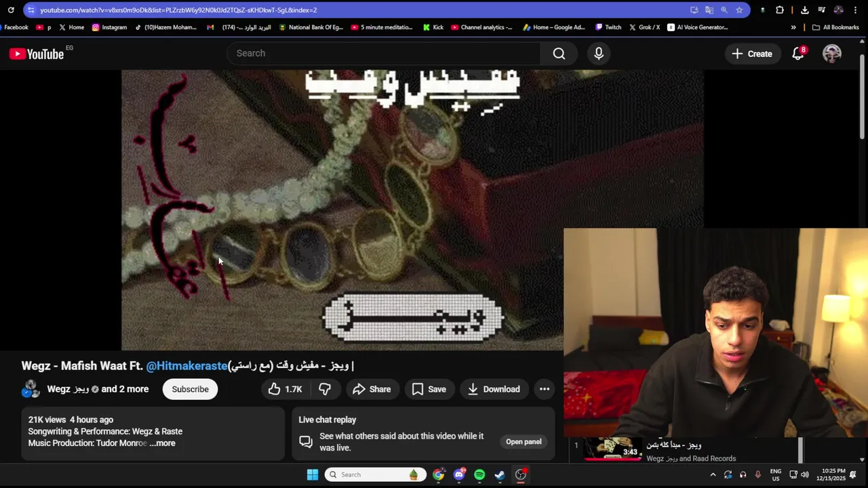Open browser downloads icon
The height and width of the screenshot is (488, 868).
point(804,10)
